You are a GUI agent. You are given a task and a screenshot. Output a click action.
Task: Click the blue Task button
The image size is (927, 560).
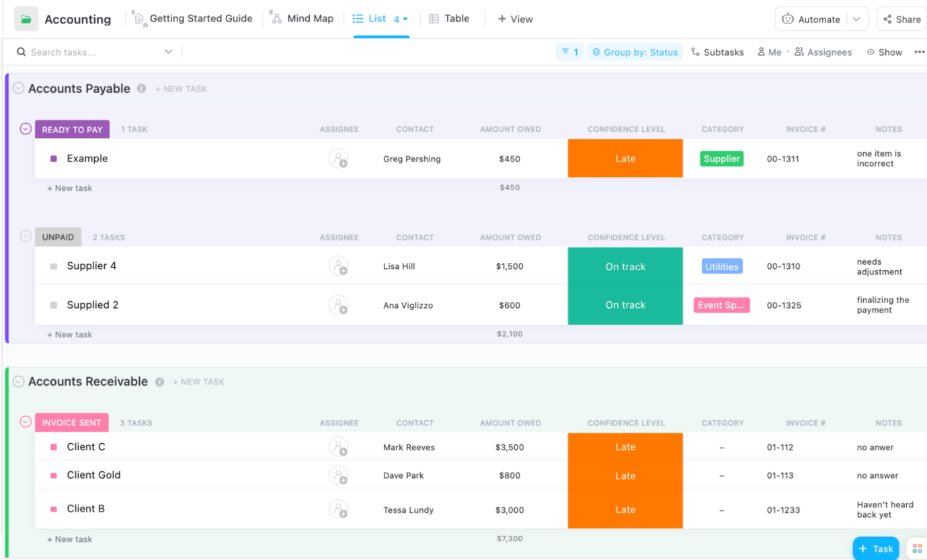coord(875,549)
